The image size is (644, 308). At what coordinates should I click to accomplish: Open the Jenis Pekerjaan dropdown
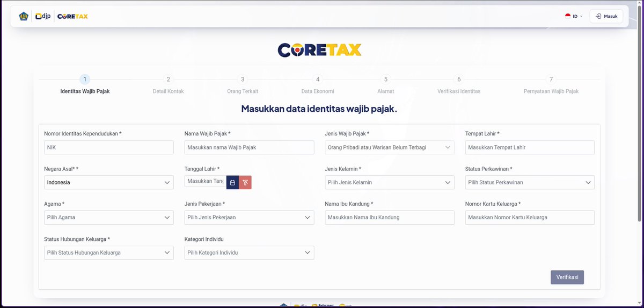tap(249, 218)
